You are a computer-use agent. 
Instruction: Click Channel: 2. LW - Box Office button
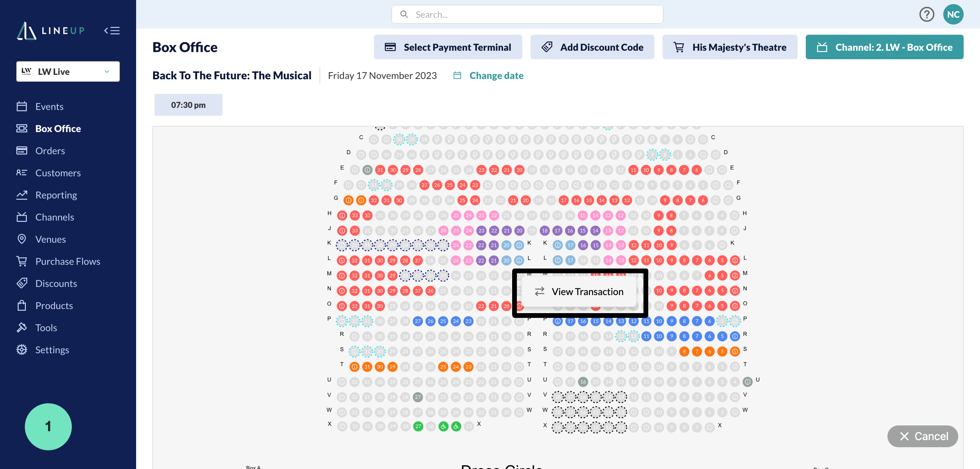click(884, 47)
